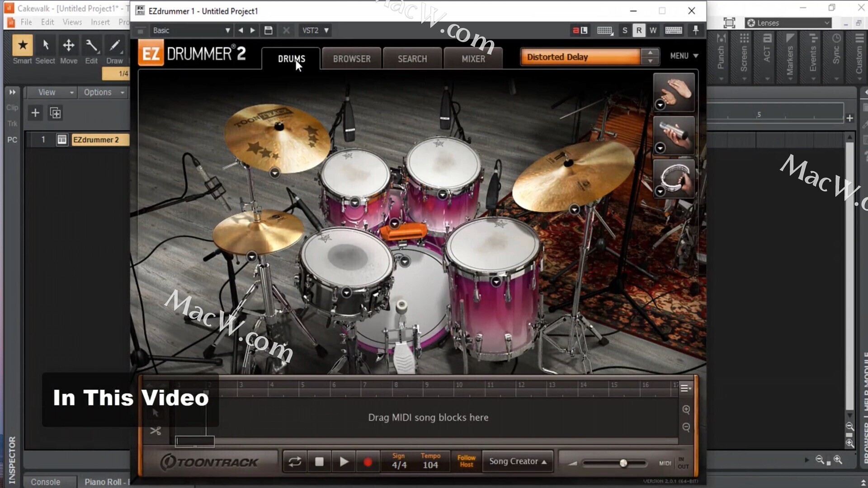Screen dimensions: 868x488
Task: Open the crash cymbal instrument dropdown
Action: pyautogui.click(x=275, y=173)
